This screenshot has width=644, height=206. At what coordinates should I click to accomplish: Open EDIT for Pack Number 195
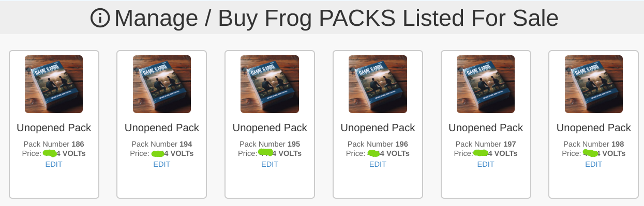tap(269, 164)
